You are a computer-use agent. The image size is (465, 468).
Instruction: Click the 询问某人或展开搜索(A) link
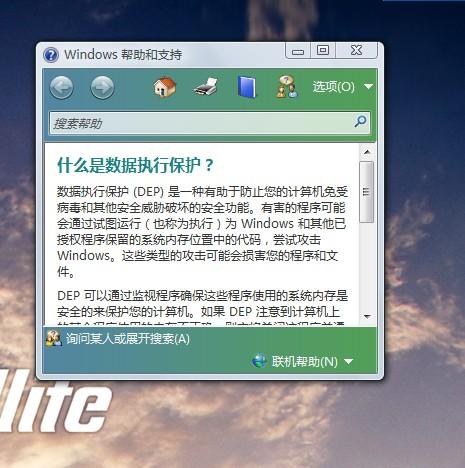[x=128, y=339]
